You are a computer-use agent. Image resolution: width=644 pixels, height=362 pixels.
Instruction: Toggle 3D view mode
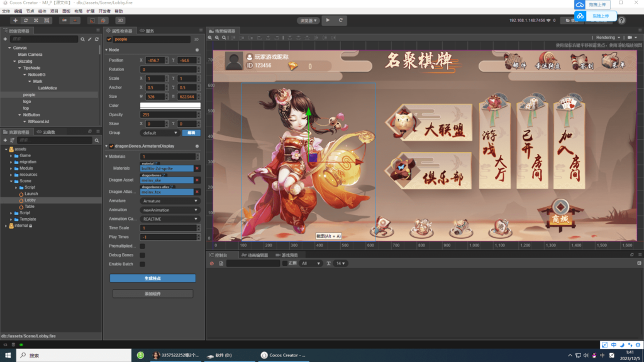point(119,19)
